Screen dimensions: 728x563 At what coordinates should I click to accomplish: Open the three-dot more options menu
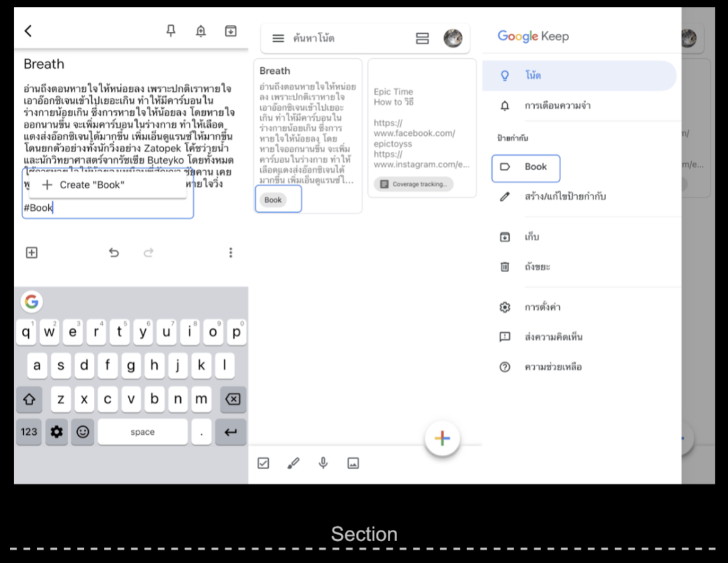click(231, 253)
